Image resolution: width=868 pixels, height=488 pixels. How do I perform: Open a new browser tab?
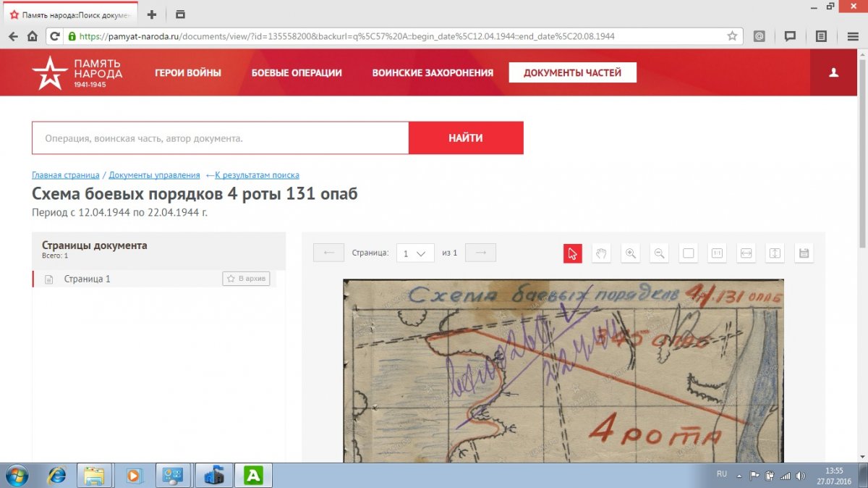152,14
